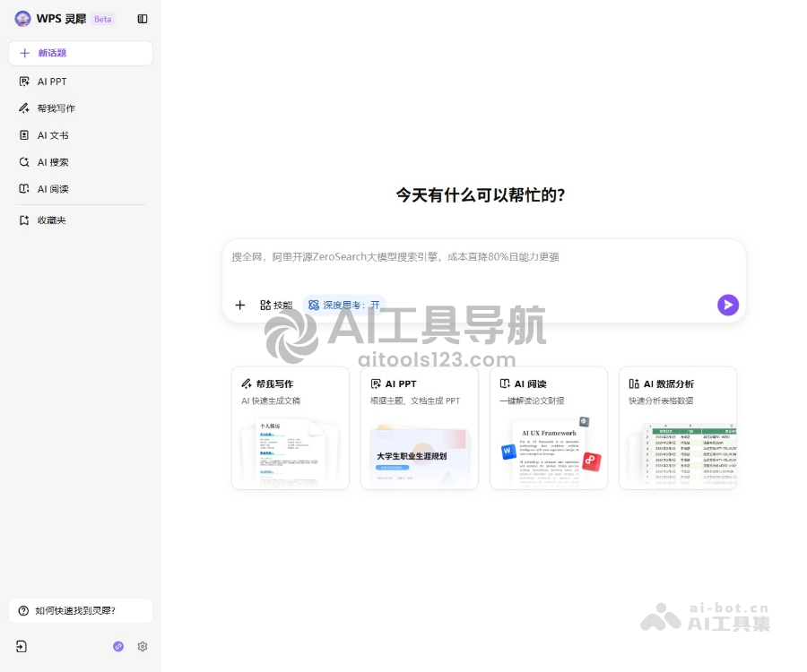Click the red PDF file icon
This screenshot has height=672, width=807.
(x=592, y=461)
